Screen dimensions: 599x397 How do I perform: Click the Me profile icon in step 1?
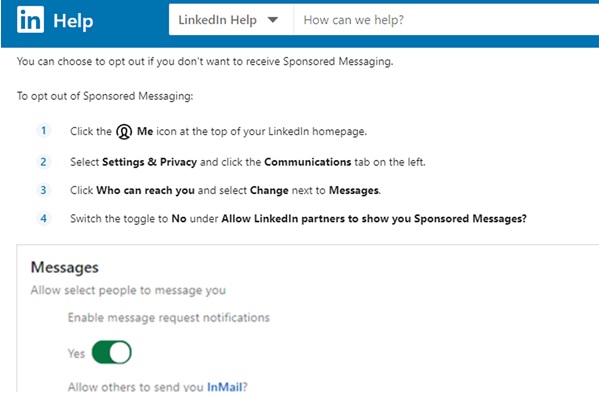point(124,132)
